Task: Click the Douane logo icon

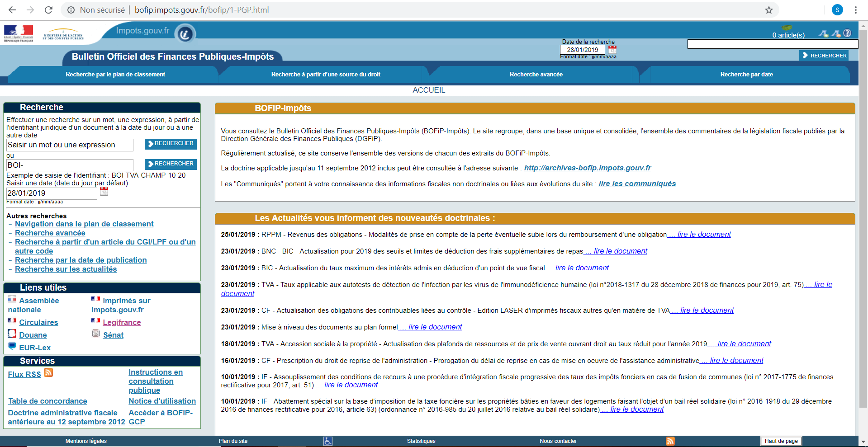Action: pos(12,334)
